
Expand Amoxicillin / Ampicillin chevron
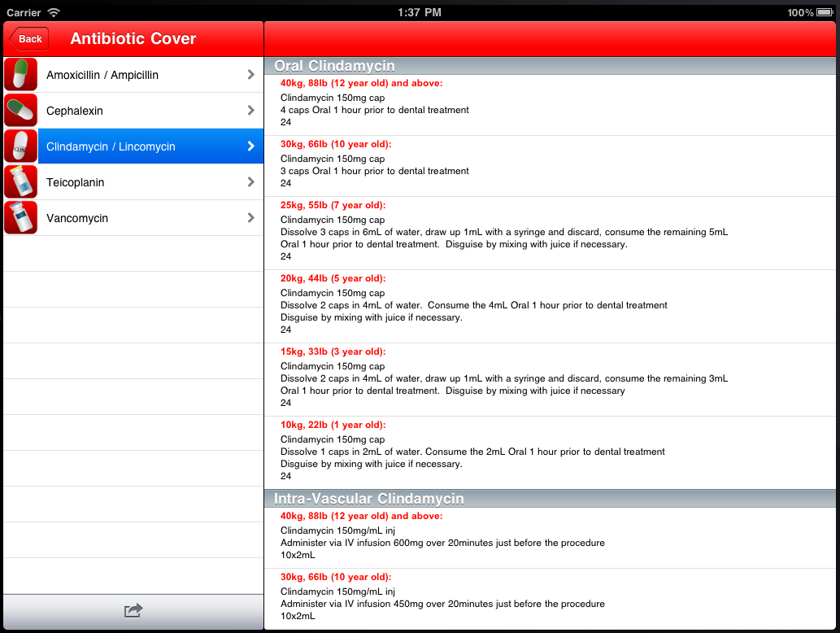[250, 75]
